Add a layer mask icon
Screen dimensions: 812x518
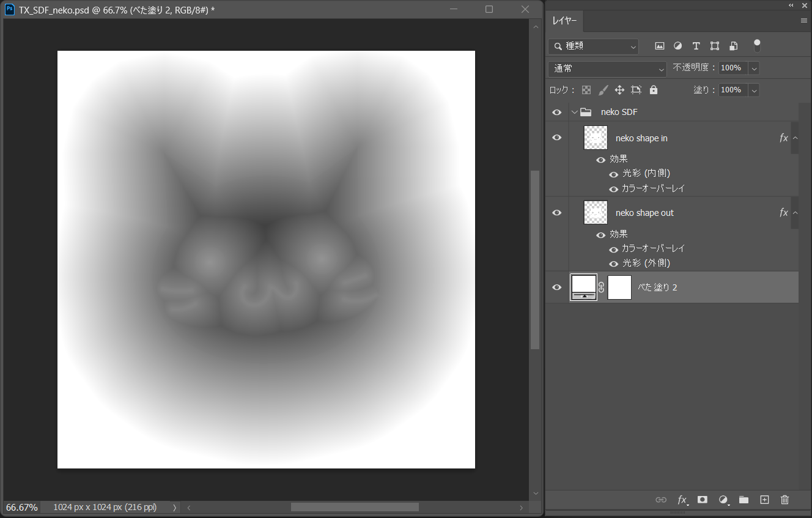click(703, 500)
